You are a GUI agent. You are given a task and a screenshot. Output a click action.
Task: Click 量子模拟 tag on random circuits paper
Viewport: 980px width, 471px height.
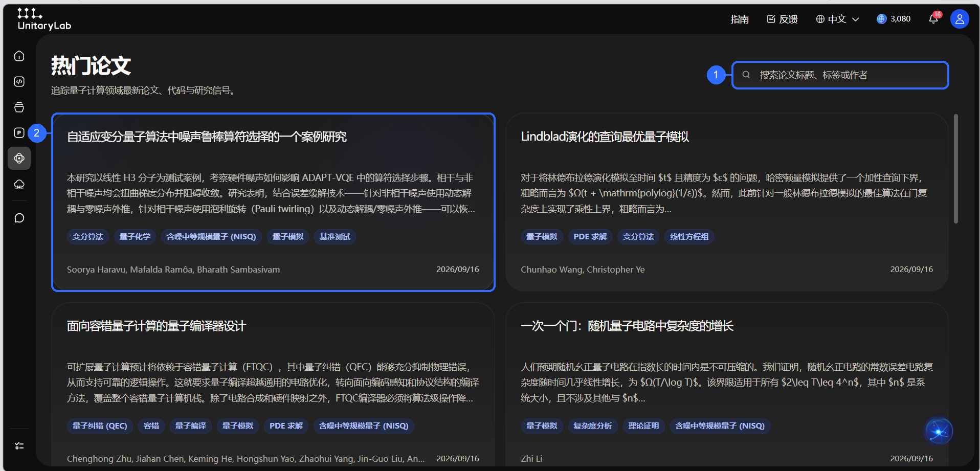[x=542, y=426]
